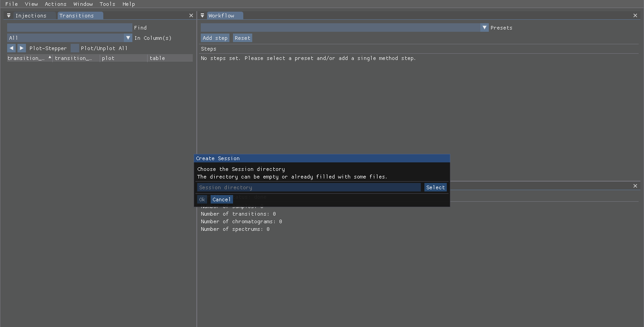Click the Reset button
The width and height of the screenshot is (644, 327).
pos(242,38)
